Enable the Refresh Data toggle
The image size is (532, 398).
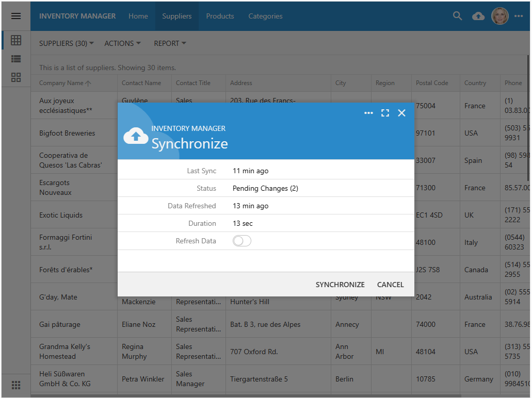pos(241,241)
